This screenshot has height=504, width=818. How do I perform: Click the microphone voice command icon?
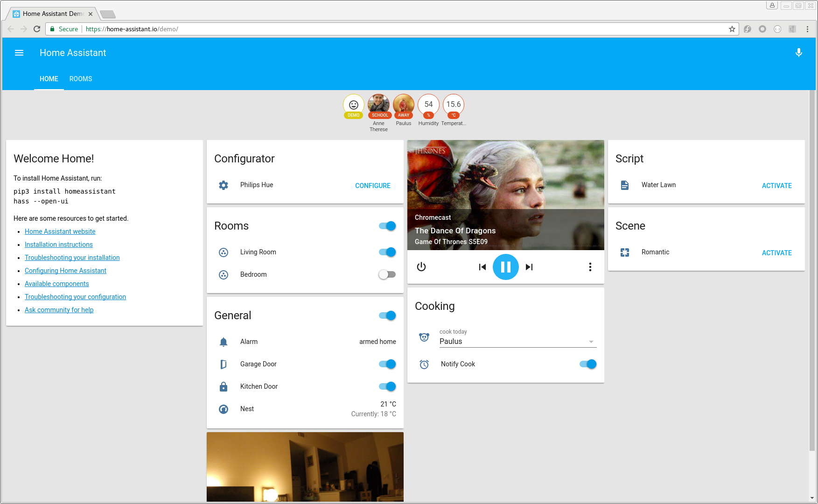point(798,53)
